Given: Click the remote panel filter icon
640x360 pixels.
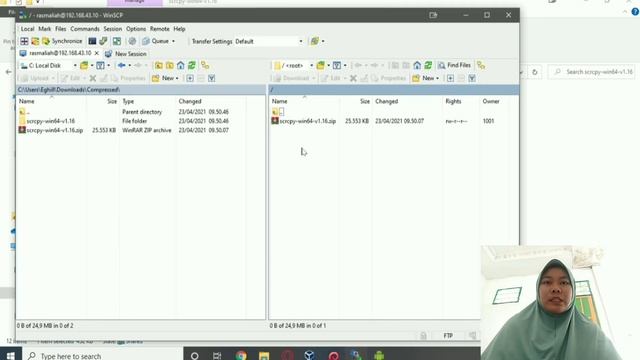Looking at the screenshot, I should tap(337, 66).
